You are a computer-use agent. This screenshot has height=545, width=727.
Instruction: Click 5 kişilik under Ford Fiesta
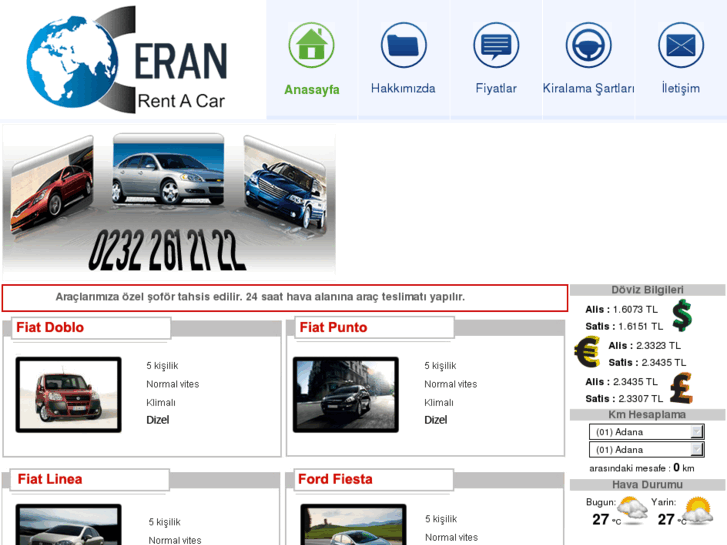(441, 519)
